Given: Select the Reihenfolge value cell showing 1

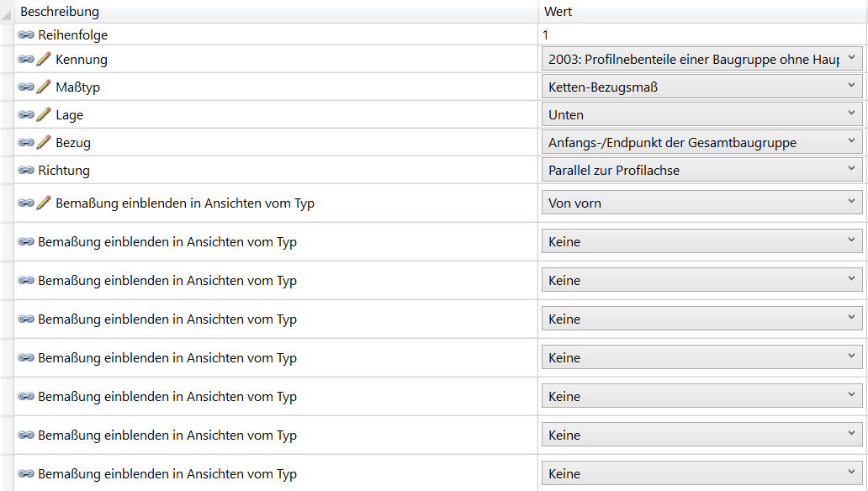Looking at the screenshot, I should point(702,34).
